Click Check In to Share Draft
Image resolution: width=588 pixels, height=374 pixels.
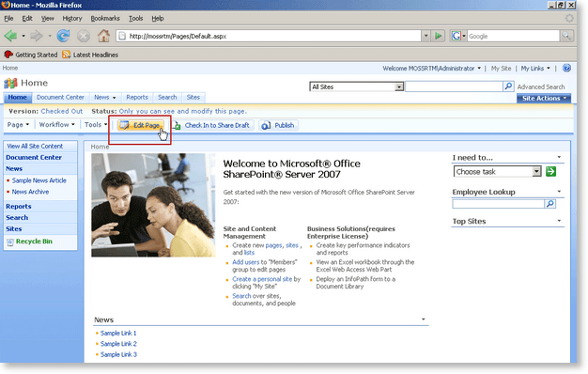click(213, 125)
